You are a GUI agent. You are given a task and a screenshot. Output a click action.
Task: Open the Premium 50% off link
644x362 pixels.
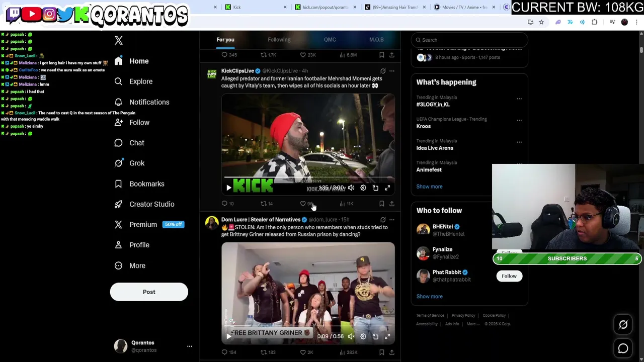coord(149,225)
